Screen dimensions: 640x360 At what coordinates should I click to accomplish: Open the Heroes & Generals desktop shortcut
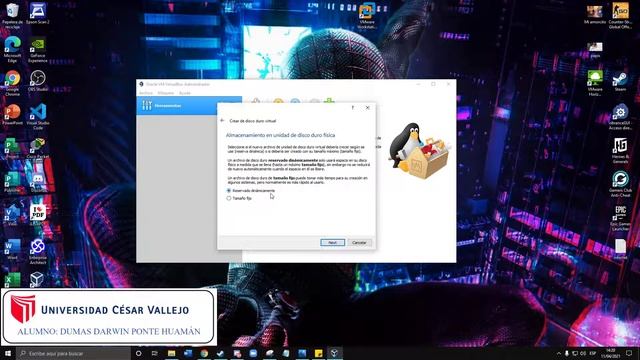pos(620,151)
